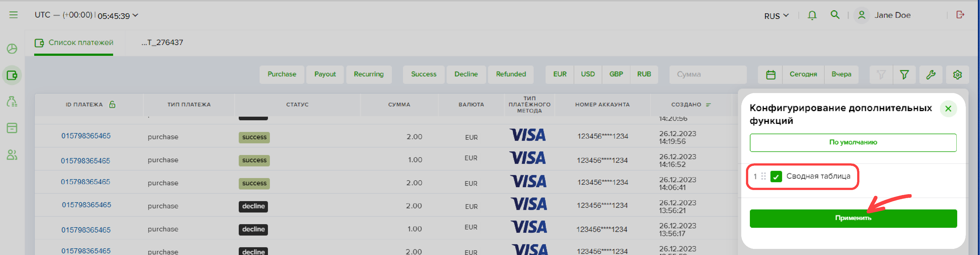The image size is (980, 255).
Task: Click the 1.00 amount in the 14:16:52 row
Action: [x=415, y=160]
